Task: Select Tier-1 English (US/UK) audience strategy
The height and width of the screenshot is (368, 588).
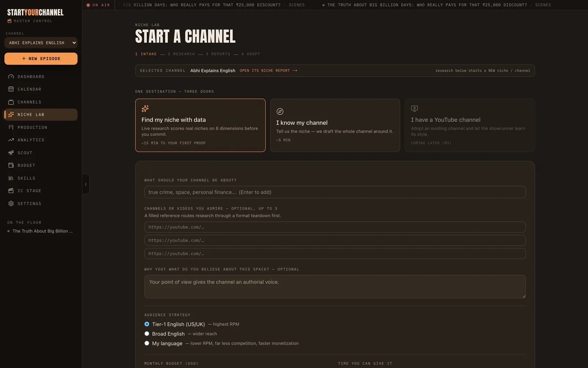Action: point(147,324)
